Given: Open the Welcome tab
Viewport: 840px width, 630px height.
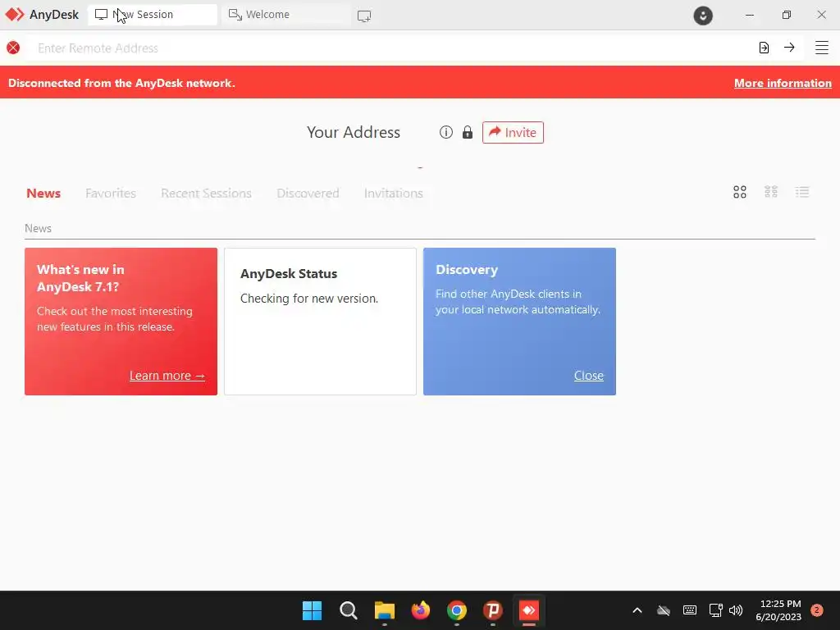Looking at the screenshot, I should point(286,15).
